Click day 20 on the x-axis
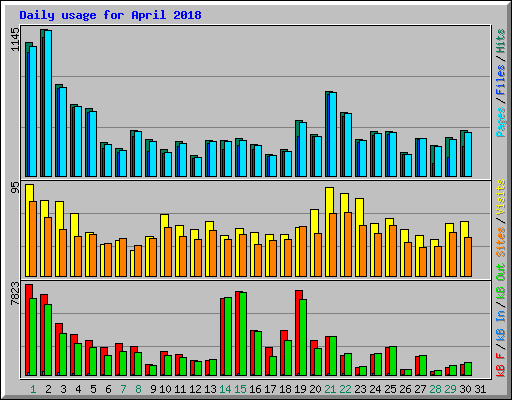Screen dimensions: 512x400 click(315, 389)
